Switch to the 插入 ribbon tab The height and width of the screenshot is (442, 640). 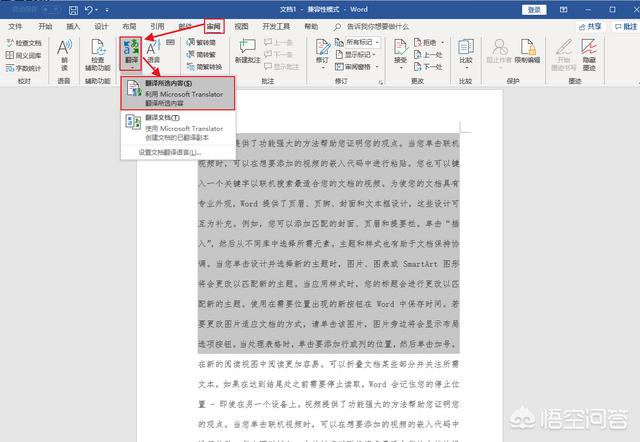point(73,27)
